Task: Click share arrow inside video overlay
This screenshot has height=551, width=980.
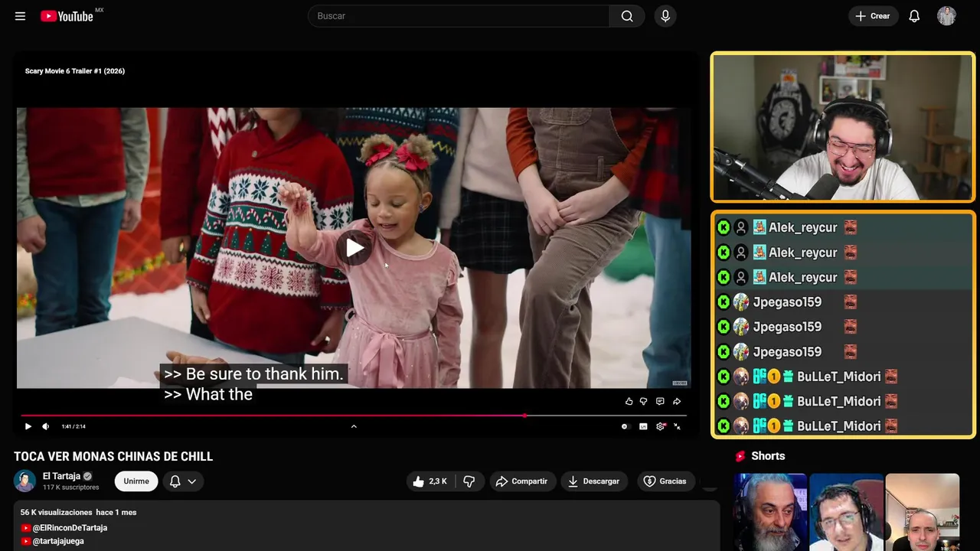Action: point(677,401)
